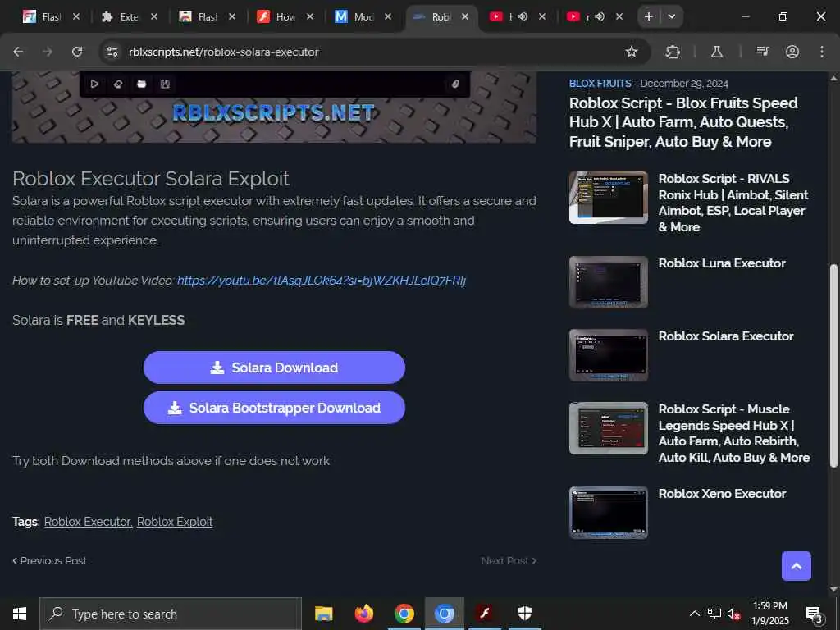840x630 pixels.
Task: Open Windows Security shield on taskbar
Action: coord(524,614)
